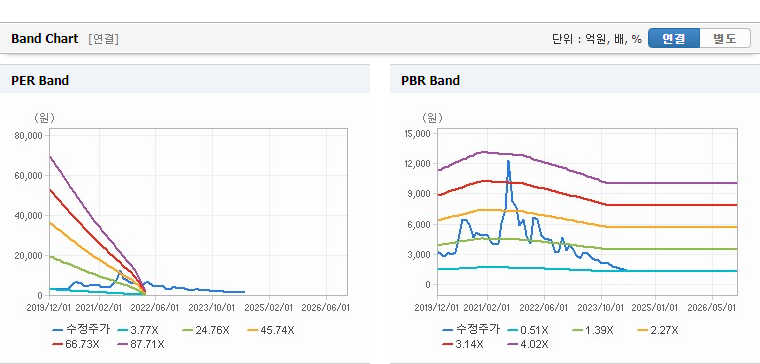The width and height of the screenshot is (760, 364).
Task: Switch to the 별도 separate view
Action: coord(725,38)
